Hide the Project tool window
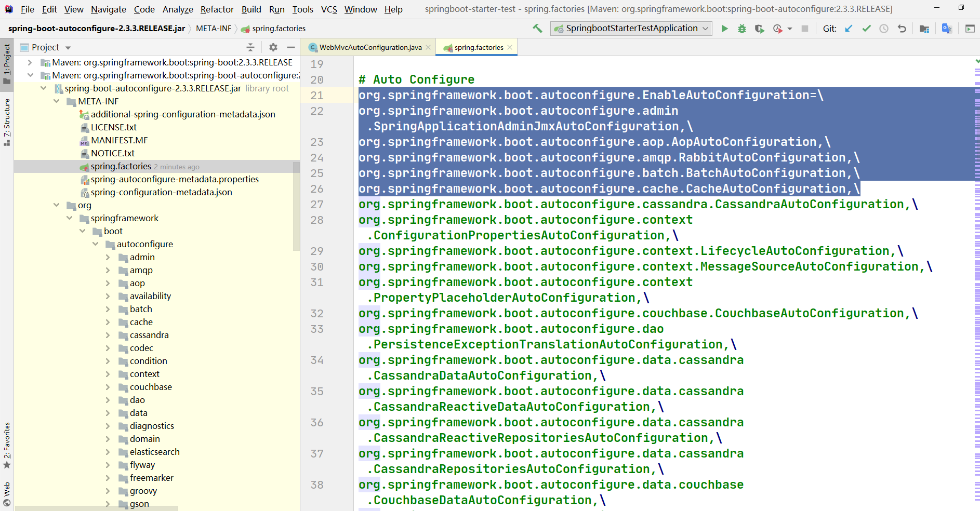The width and height of the screenshot is (980, 511). (x=291, y=47)
